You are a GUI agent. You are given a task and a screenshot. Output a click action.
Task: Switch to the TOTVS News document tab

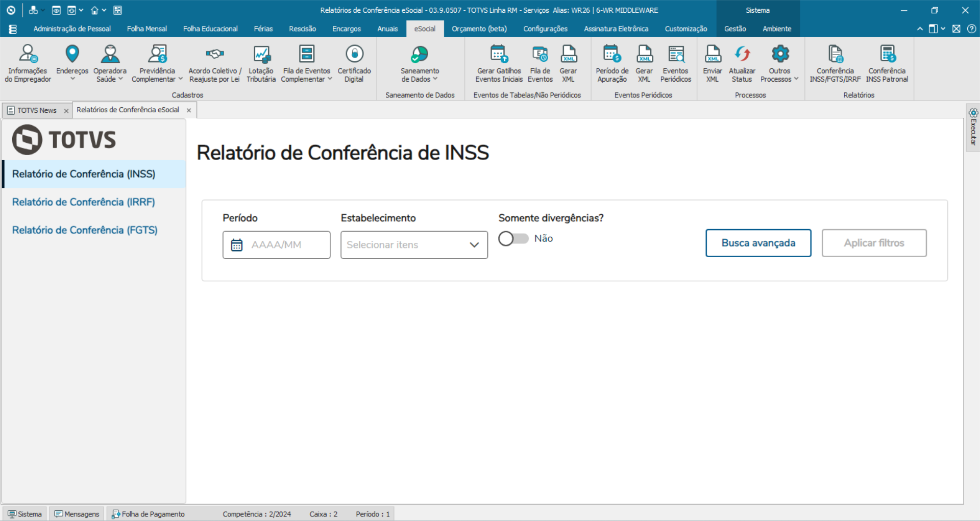point(37,110)
